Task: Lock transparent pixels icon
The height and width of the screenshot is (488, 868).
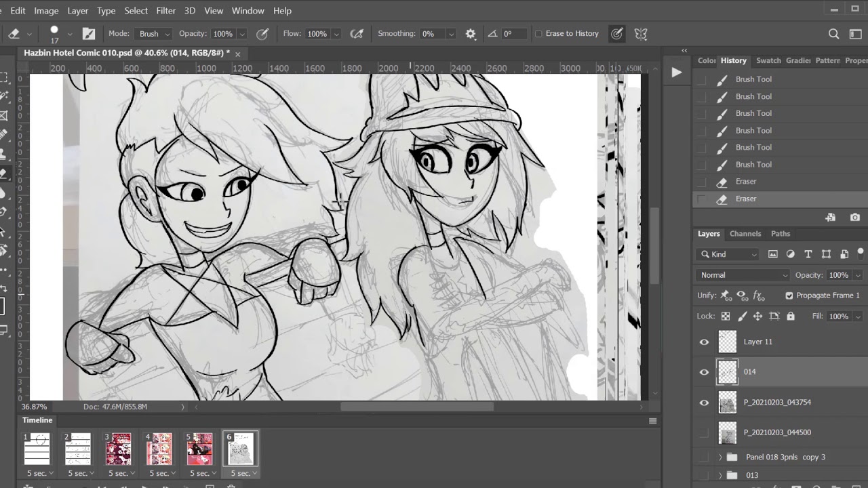Action: pos(726,317)
